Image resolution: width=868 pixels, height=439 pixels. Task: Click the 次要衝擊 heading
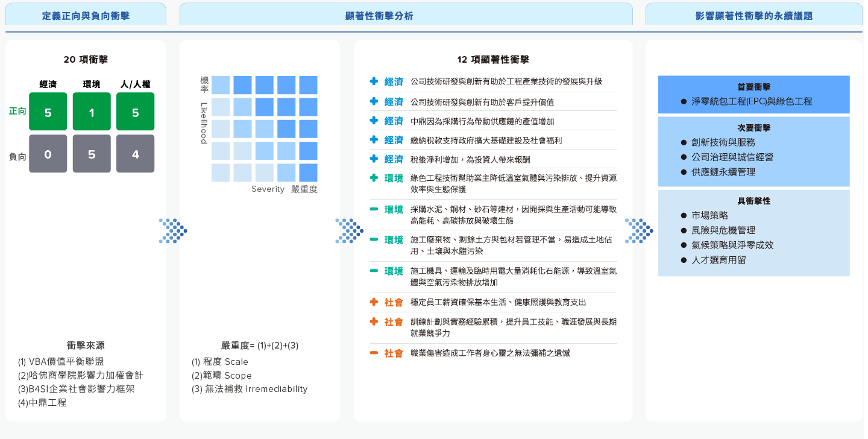pos(753,128)
